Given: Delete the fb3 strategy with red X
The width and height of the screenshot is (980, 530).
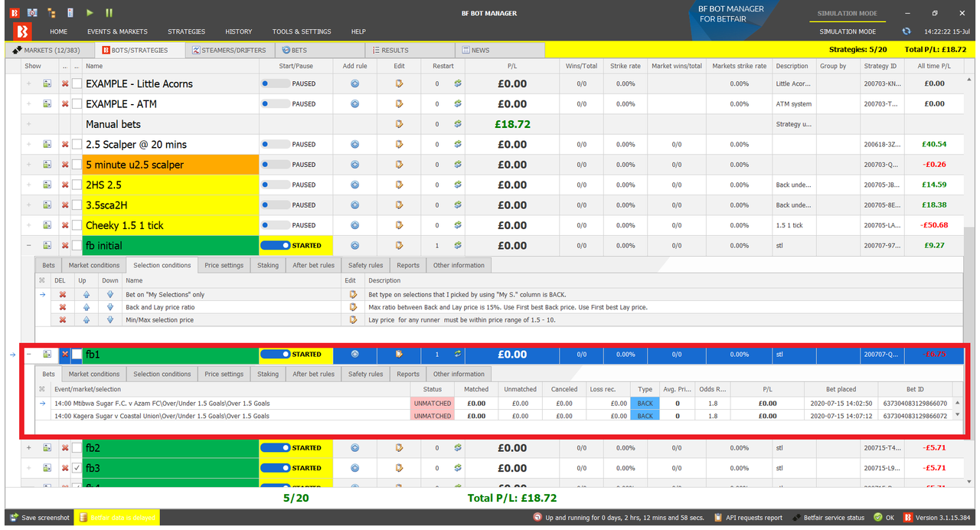Looking at the screenshot, I should pyautogui.click(x=65, y=468).
